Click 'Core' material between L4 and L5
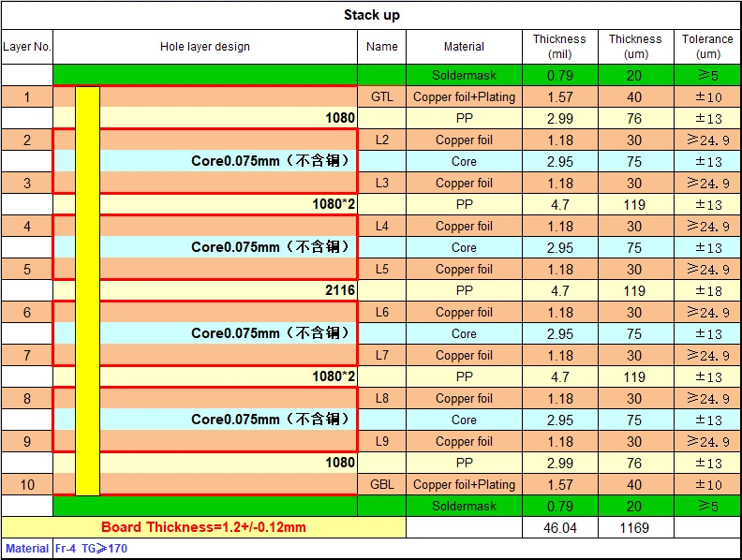The width and height of the screenshot is (742, 560). [x=465, y=248]
